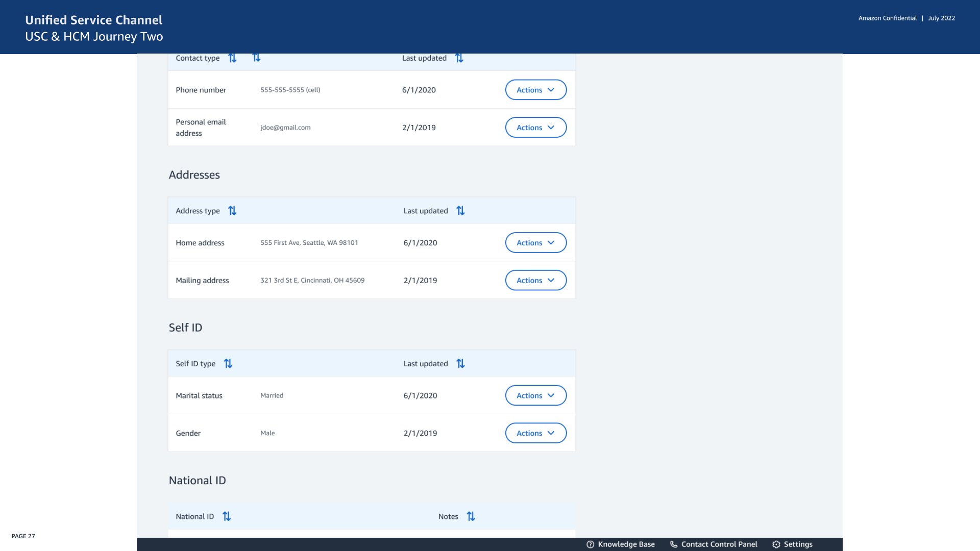Click the Home address row text
Image resolution: width=980 pixels, height=551 pixels.
pos(200,243)
